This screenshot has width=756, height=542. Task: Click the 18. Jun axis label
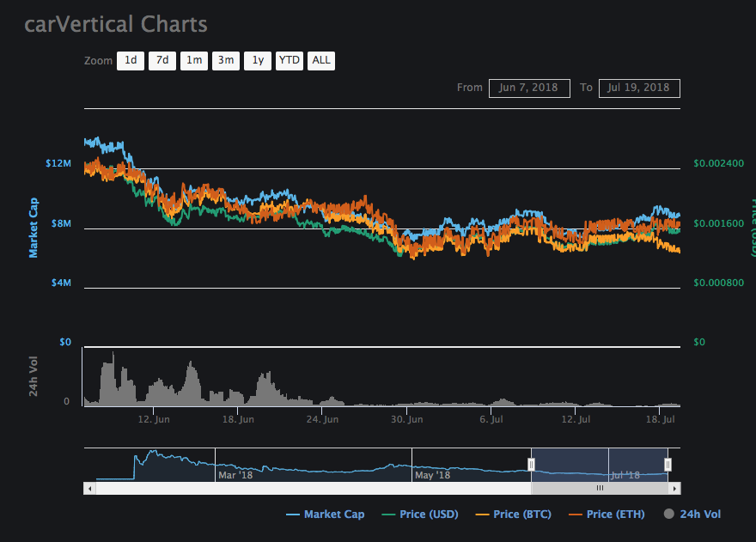[238, 419]
